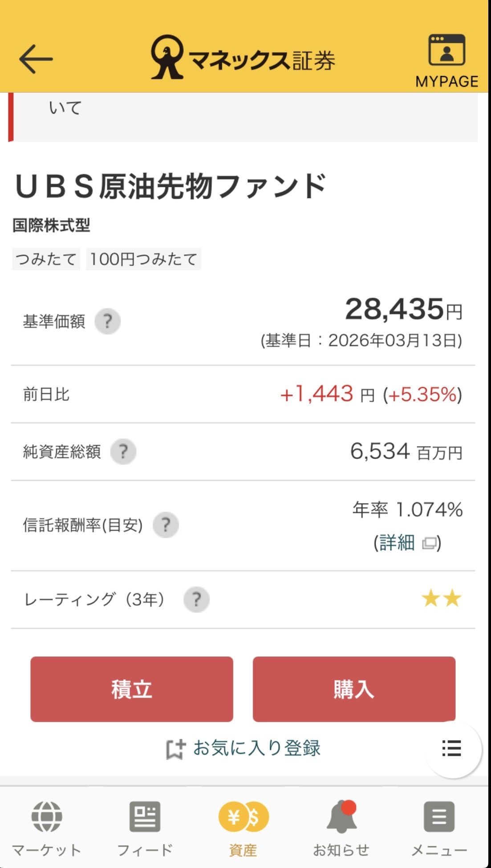Tap the two-star rating

(441, 598)
